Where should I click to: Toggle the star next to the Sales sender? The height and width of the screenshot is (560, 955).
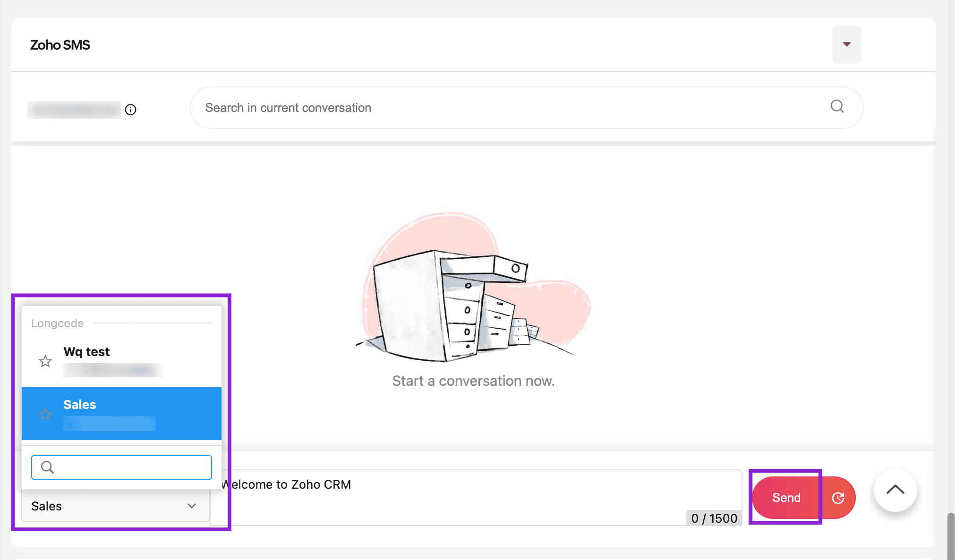(45, 414)
